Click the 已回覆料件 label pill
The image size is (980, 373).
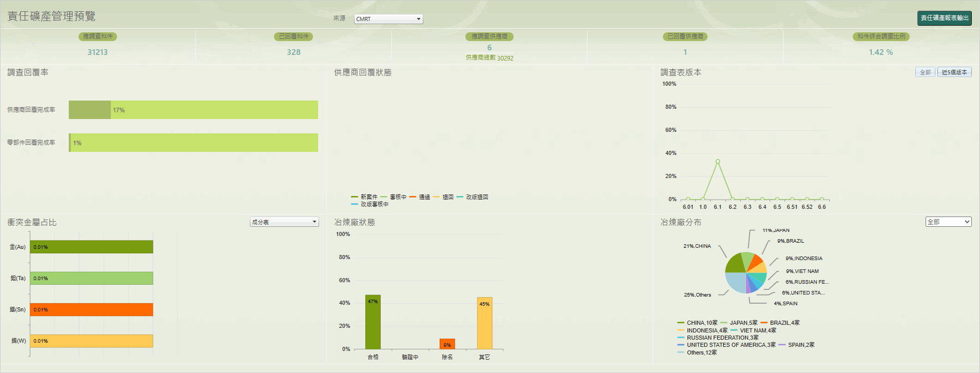[293, 36]
